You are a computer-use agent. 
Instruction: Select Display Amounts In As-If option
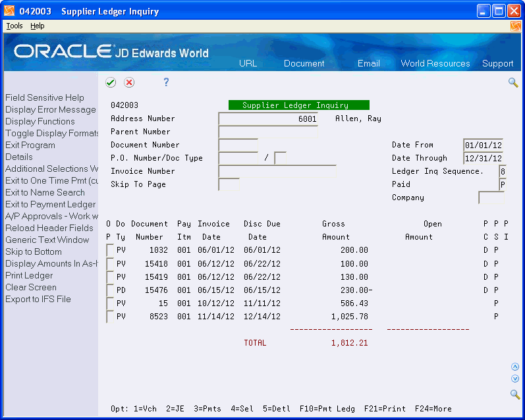pos(51,263)
